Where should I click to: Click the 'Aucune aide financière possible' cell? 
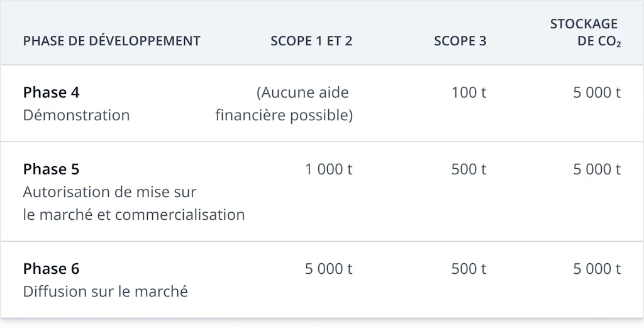pyautogui.click(x=284, y=104)
